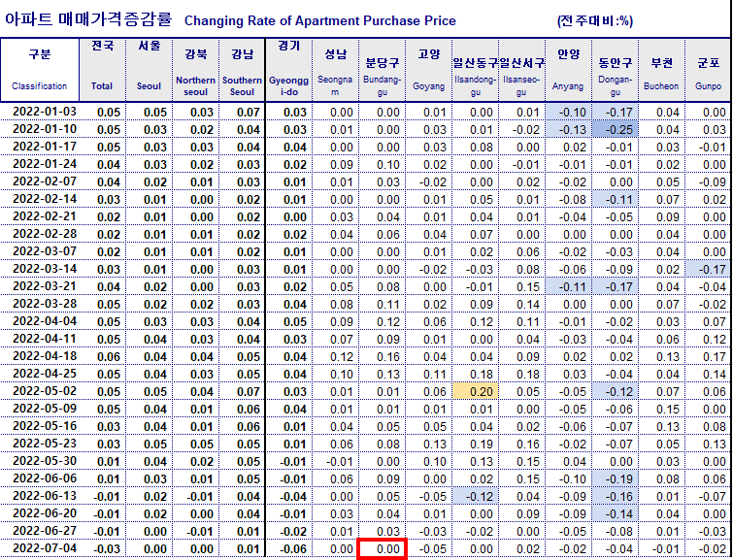Screen dimensions: 733x560
Task: Select the highlighted -0.17 Gunpo cell for 2022-03-14
Action: click(708, 269)
